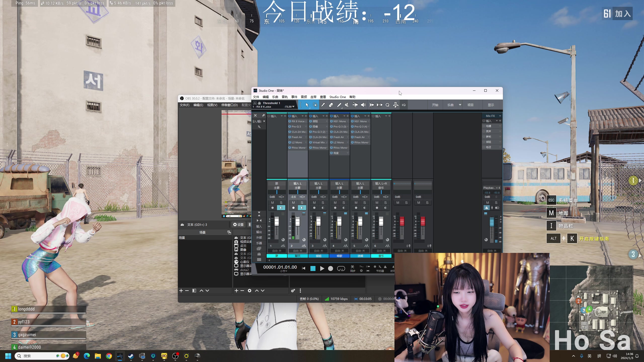Click Stop in the Studio One transport
Image resolution: width=644 pixels, height=362 pixels.
pyautogui.click(x=313, y=268)
